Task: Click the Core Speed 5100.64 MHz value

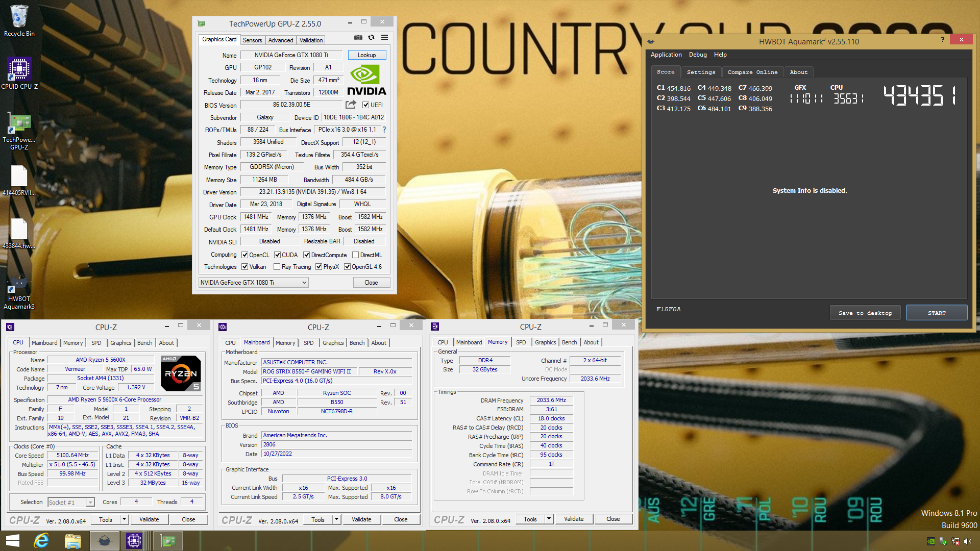Action: [x=72, y=455]
